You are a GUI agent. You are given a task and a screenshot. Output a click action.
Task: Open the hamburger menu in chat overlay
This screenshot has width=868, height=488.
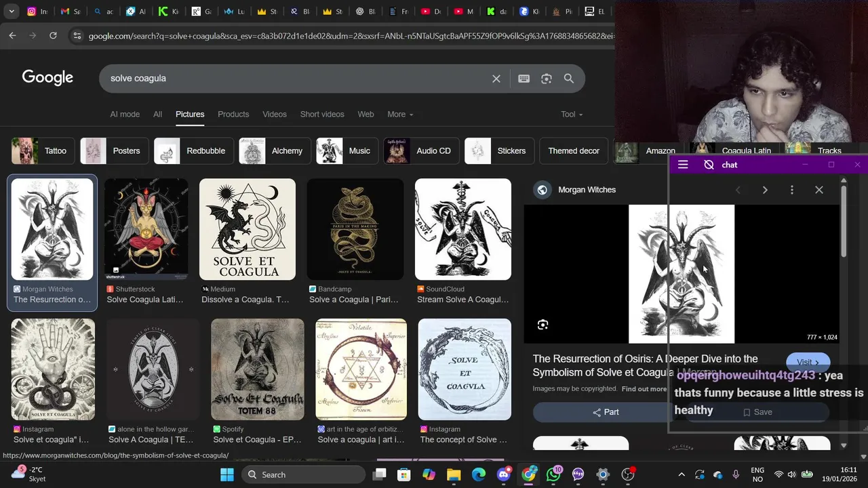click(x=683, y=165)
